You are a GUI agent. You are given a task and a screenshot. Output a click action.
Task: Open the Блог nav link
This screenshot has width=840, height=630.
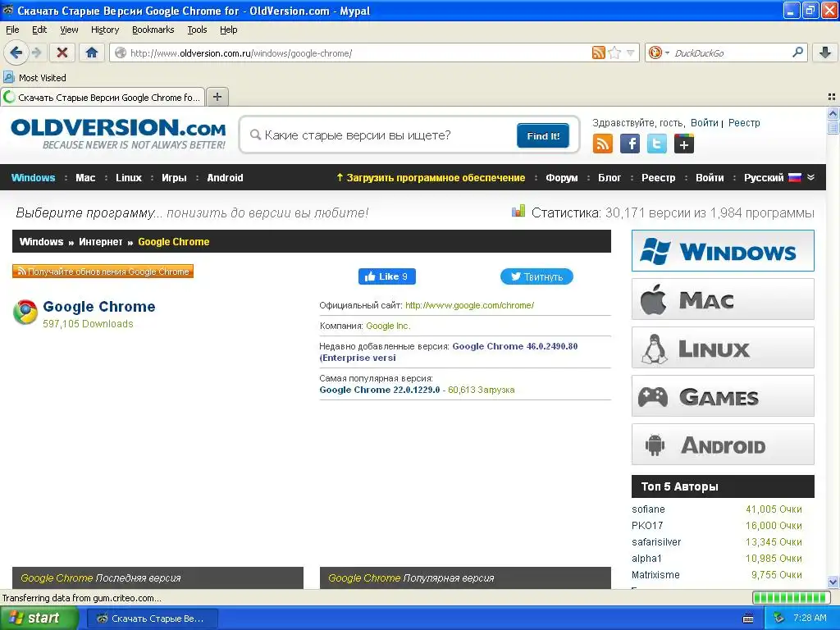point(609,177)
